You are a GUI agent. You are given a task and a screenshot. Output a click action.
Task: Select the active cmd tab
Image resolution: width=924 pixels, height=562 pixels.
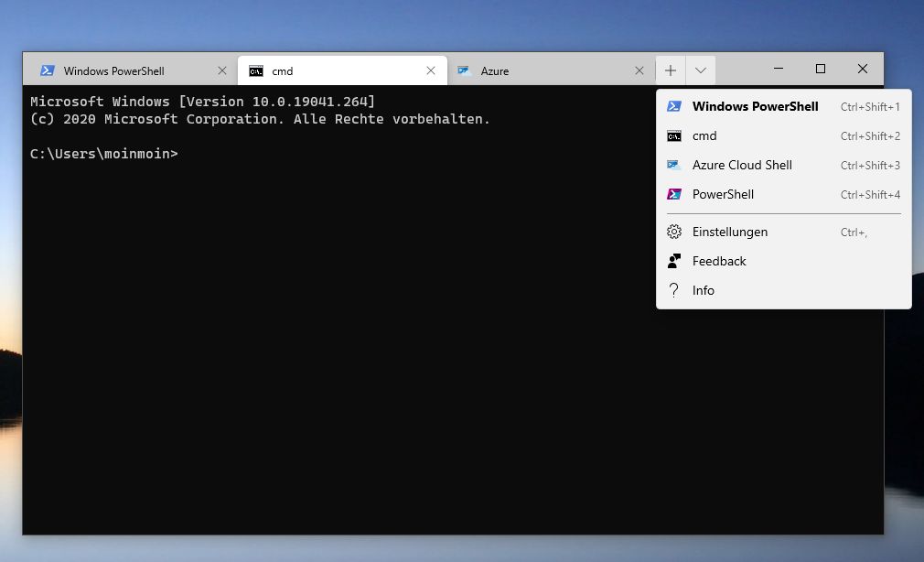(342, 70)
